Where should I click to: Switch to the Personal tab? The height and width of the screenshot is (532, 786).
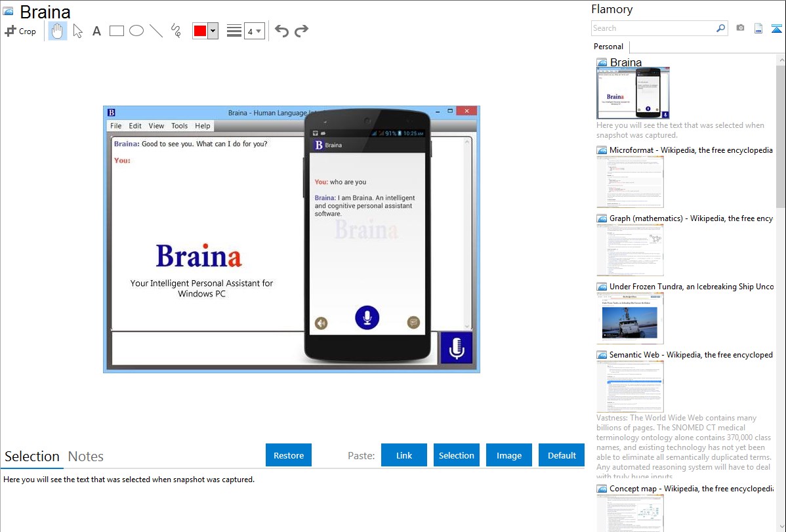[609, 47]
